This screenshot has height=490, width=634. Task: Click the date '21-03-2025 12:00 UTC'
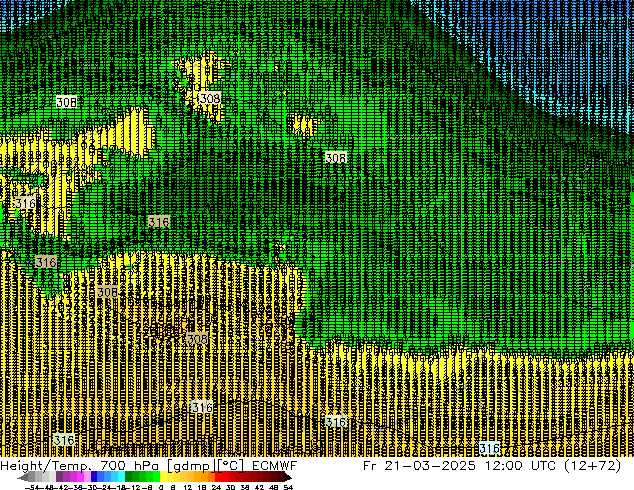pos(470,466)
